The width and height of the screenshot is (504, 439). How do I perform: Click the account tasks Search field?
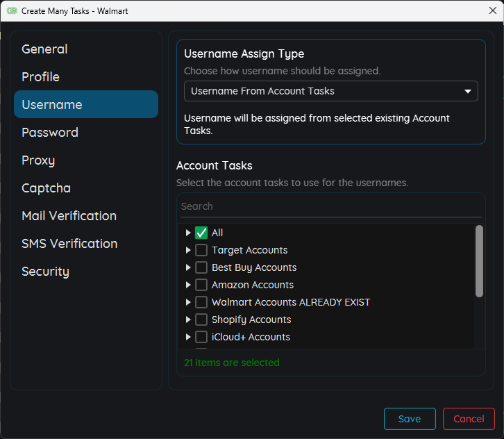click(x=330, y=206)
